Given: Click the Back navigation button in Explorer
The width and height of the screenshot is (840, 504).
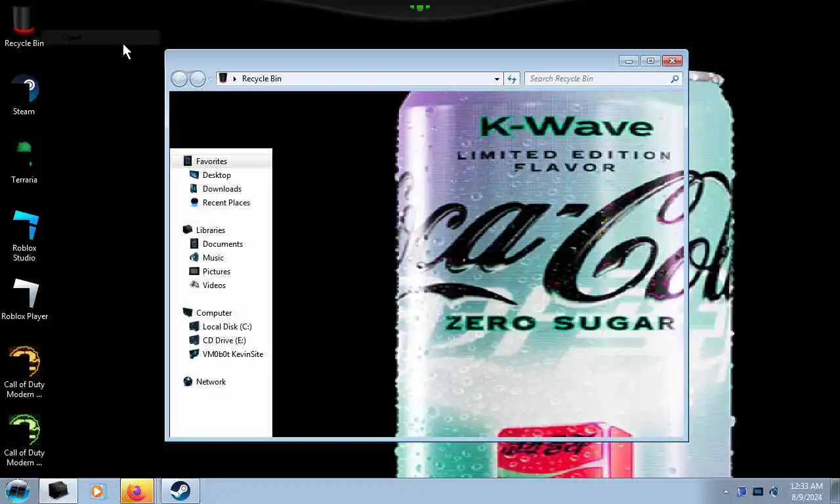Looking at the screenshot, I should (179, 79).
